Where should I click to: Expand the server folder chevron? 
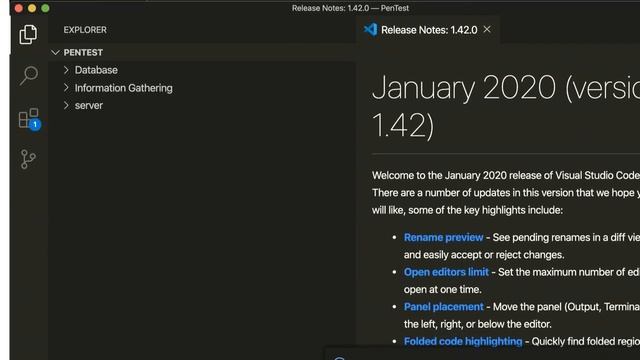pyautogui.click(x=67, y=105)
